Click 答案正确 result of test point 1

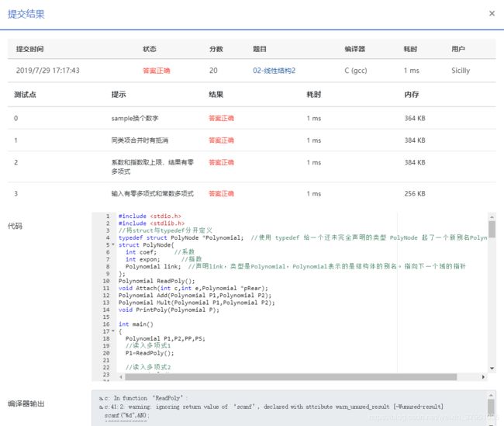221,140
